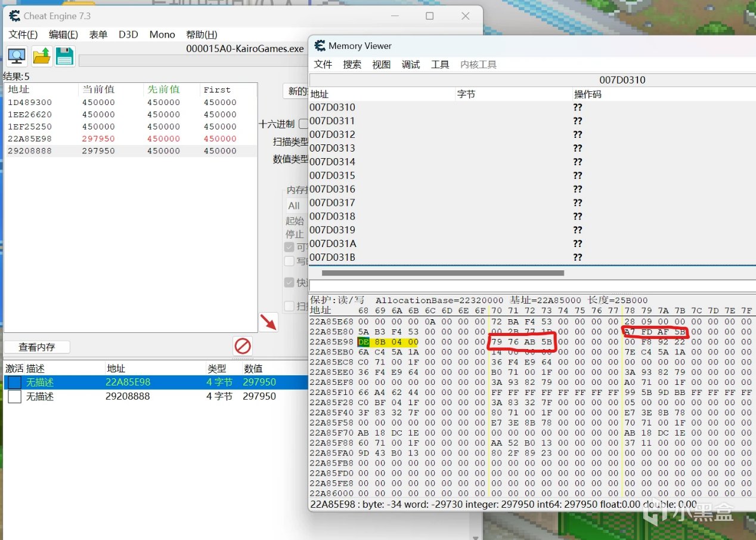Click the 查看内存 button
This screenshot has width=756, height=540.
pos(37,347)
